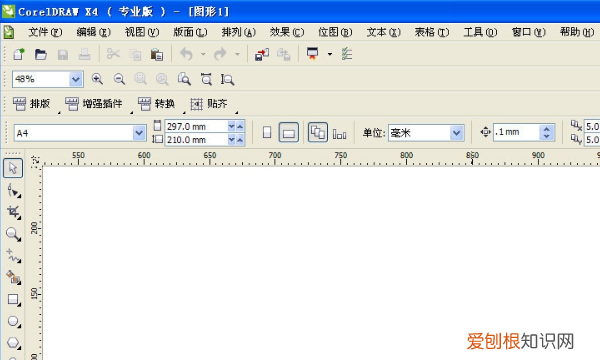Toggle apply layout to current page only
The width and height of the screenshot is (600, 360).
click(x=339, y=134)
